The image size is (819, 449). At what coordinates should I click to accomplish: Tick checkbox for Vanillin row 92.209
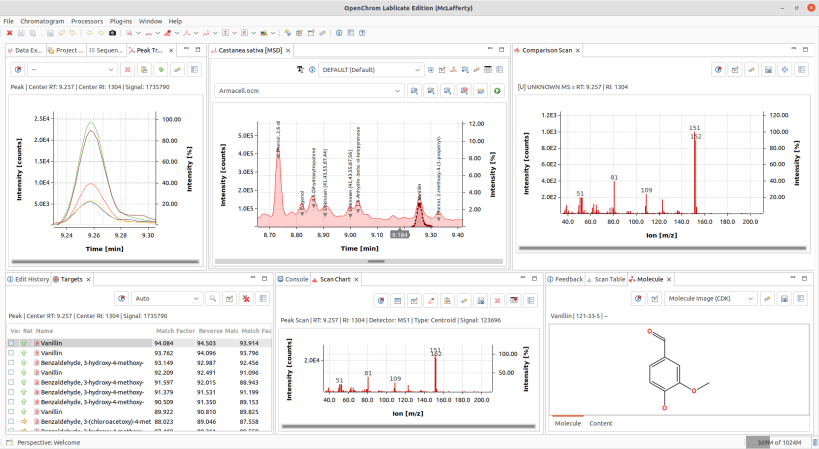point(11,373)
